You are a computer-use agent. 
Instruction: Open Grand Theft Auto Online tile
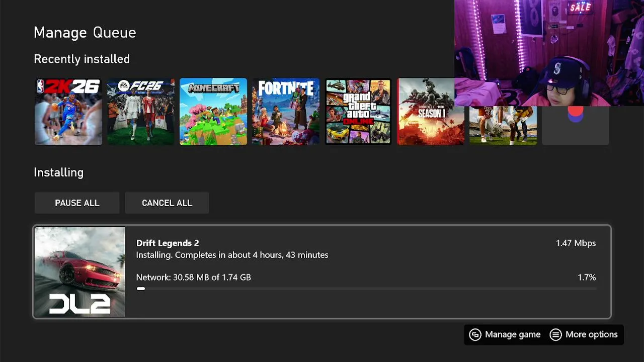coord(358,112)
